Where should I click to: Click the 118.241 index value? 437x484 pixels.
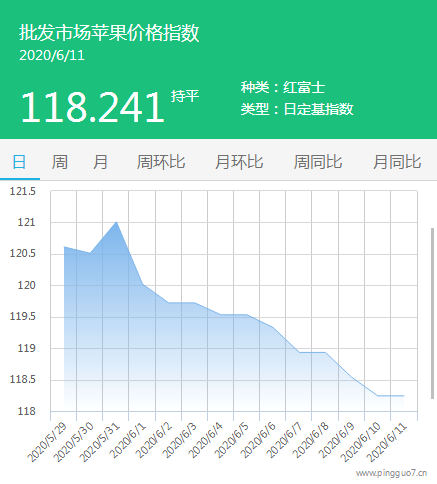[x=93, y=107]
